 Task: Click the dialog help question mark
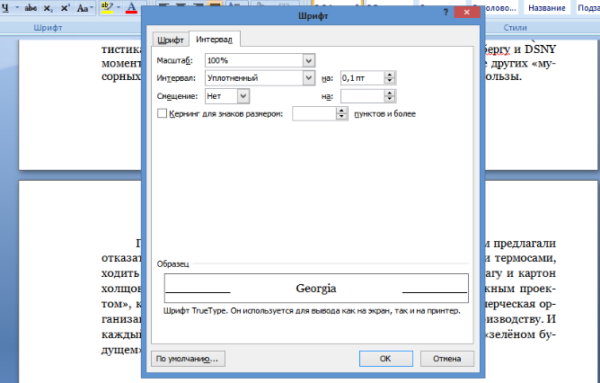pyautogui.click(x=445, y=12)
